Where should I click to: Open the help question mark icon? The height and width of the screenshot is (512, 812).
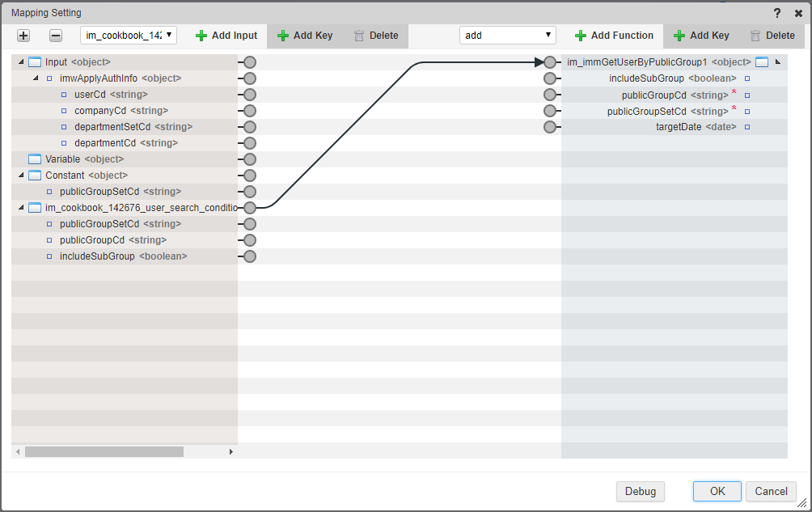pyautogui.click(x=777, y=13)
